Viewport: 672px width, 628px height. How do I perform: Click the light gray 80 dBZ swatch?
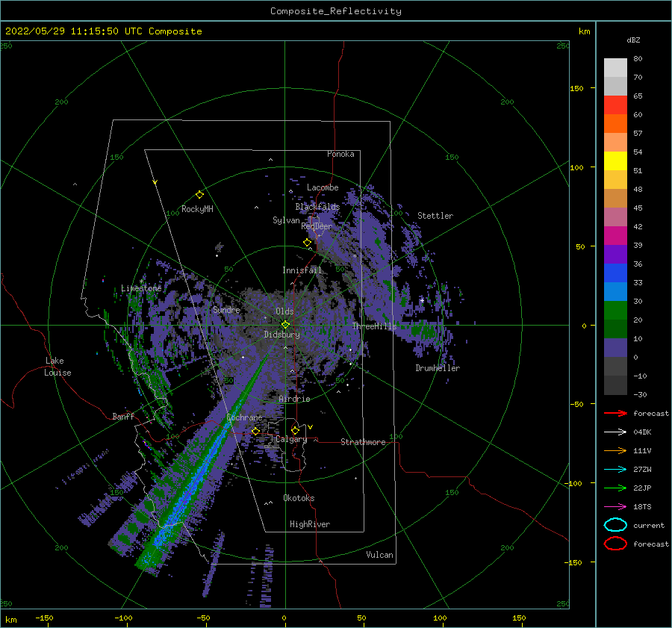[615, 67]
